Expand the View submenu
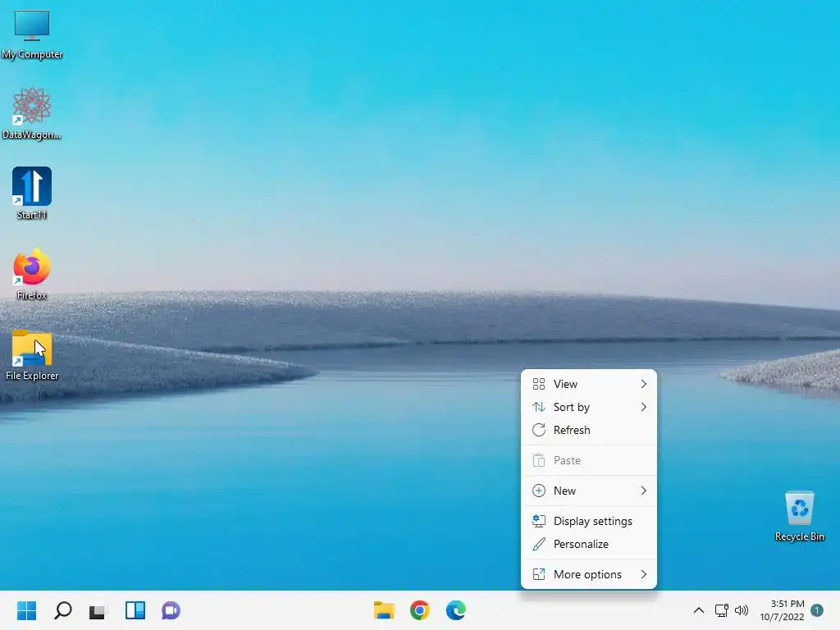The image size is (840, 630). pos(589,384)
